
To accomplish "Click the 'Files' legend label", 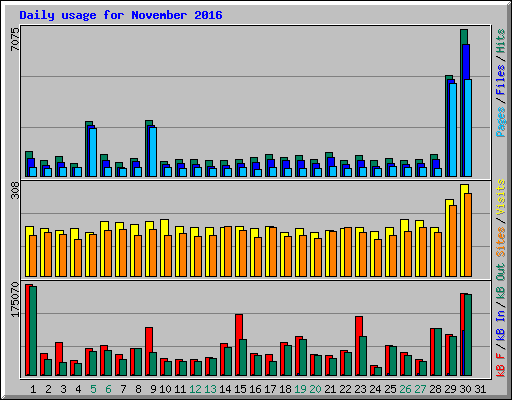I will click(501, 80).
